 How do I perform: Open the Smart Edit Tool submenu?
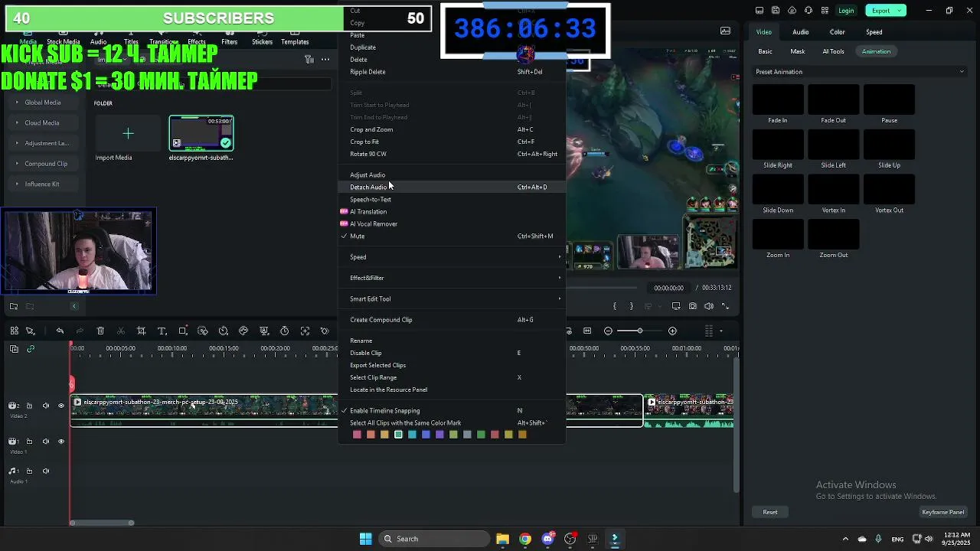pos(452,299)
